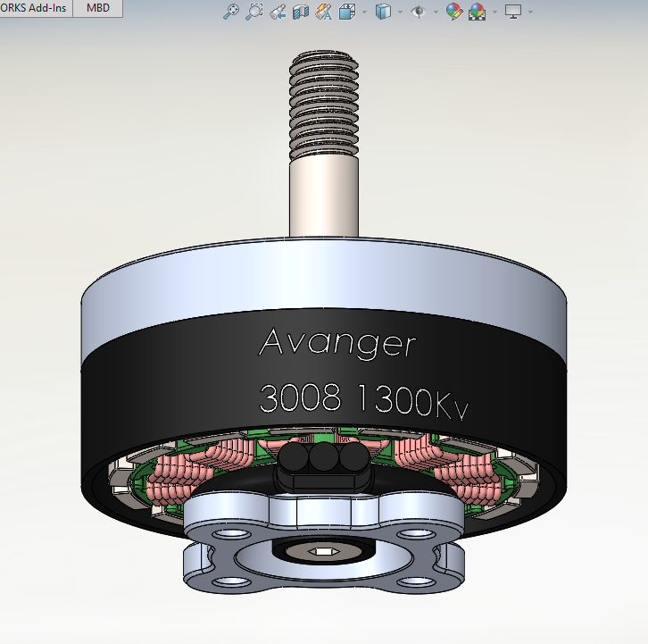Expand the Apply Scene dropdown arrow
The height and width of the screenshot is (644, 648).
pos(494,12)
